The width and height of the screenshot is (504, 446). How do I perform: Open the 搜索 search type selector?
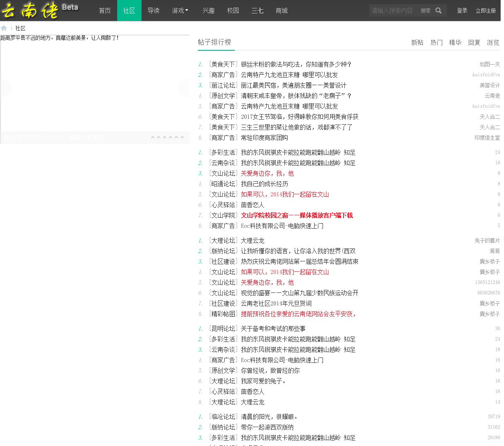click(425, 10)
